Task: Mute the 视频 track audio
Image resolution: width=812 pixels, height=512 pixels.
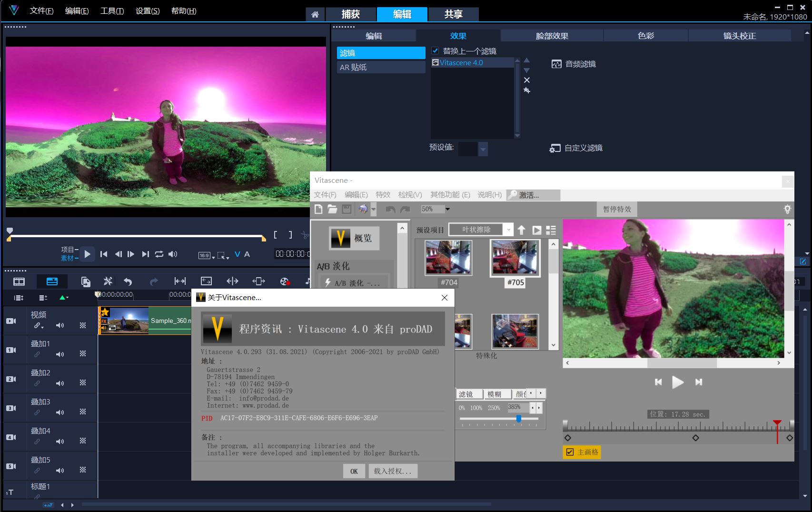Action: coord(60,325)
